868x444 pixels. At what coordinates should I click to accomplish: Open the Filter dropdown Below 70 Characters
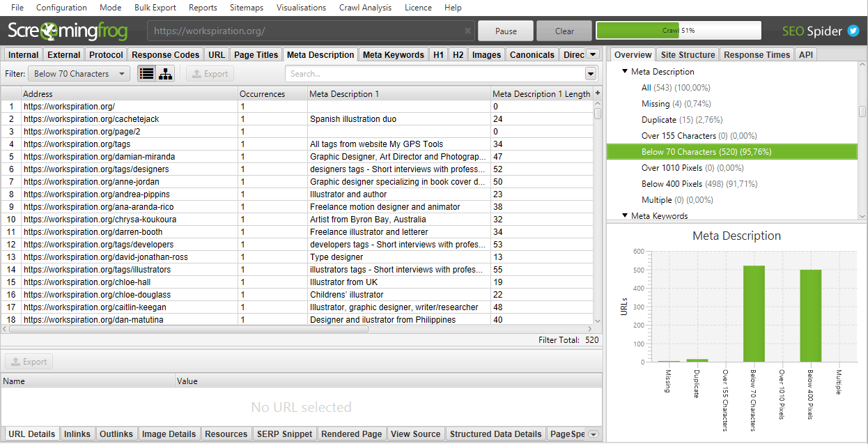pyautogui.click(x=79, y=74)
